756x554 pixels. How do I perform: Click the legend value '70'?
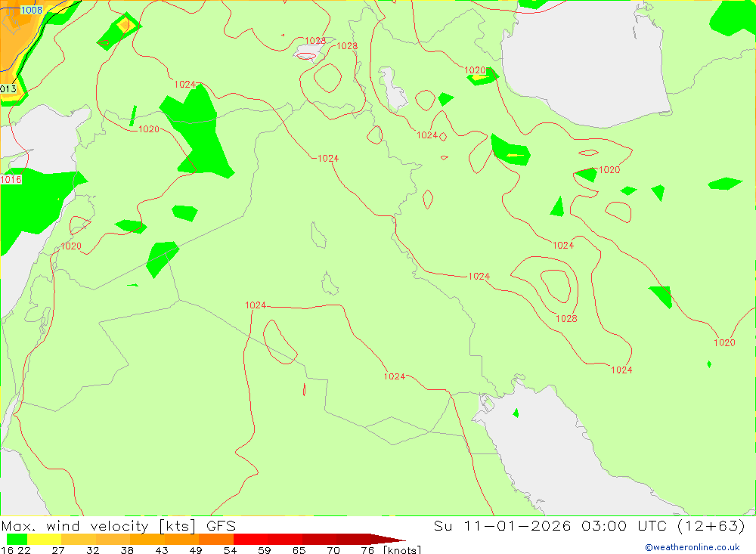333,550
